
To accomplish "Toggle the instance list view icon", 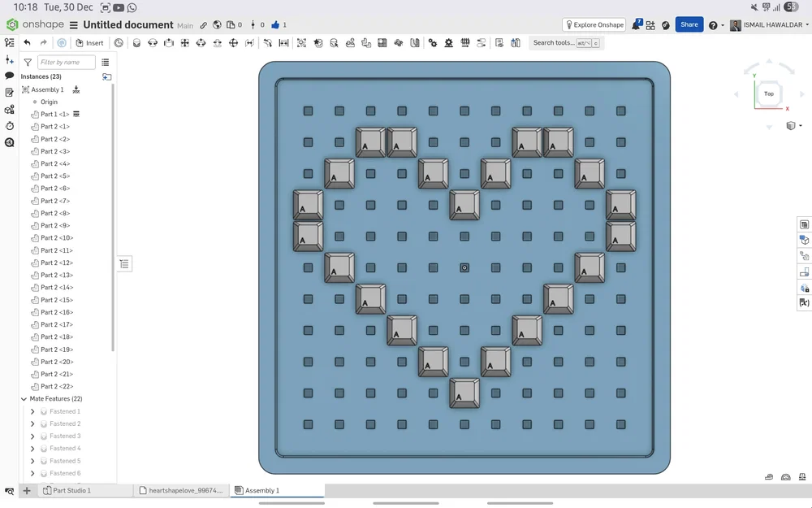I will pos(106,63).
